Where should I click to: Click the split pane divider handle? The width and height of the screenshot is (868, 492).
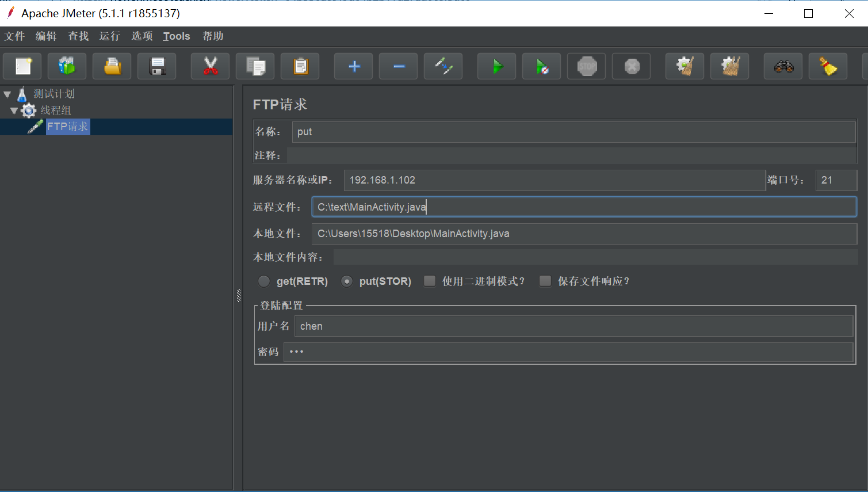click(239, 295)
